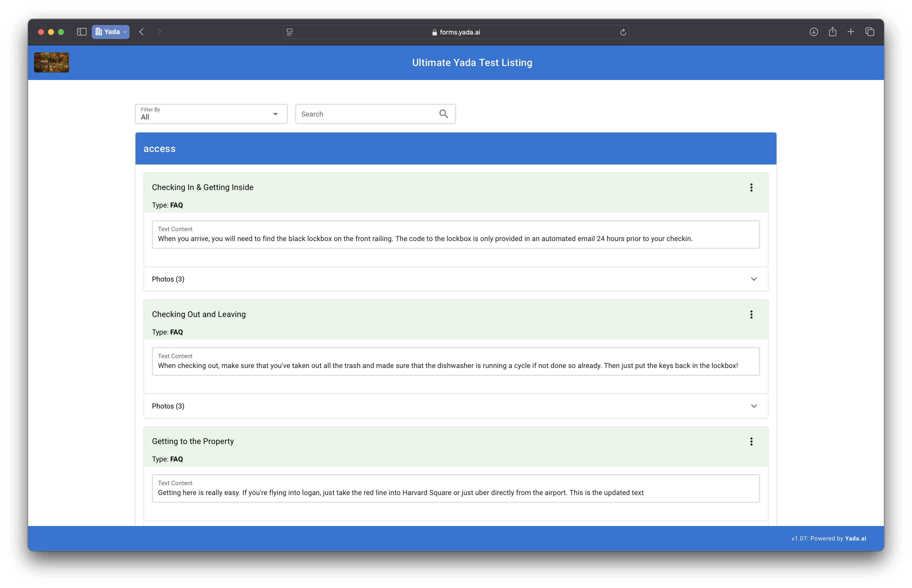912x588 pixels.
Task: Open the Checking In item's three-dot menu
Action: click(x=751, y=187)
